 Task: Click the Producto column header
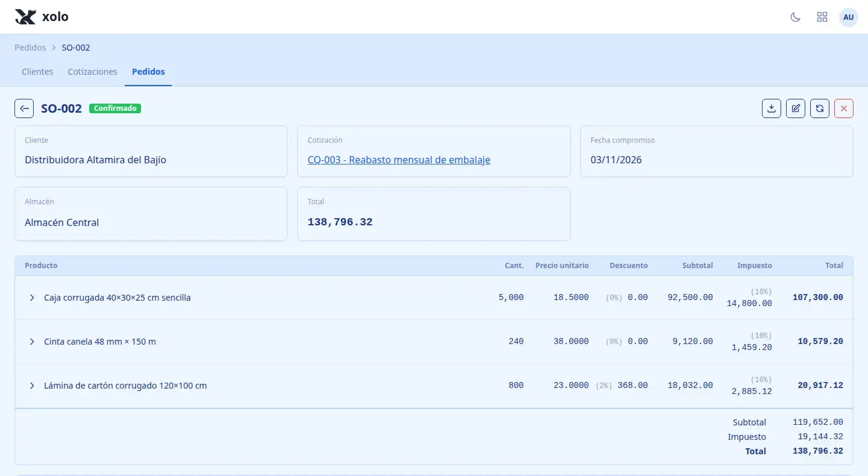(41, 265)
